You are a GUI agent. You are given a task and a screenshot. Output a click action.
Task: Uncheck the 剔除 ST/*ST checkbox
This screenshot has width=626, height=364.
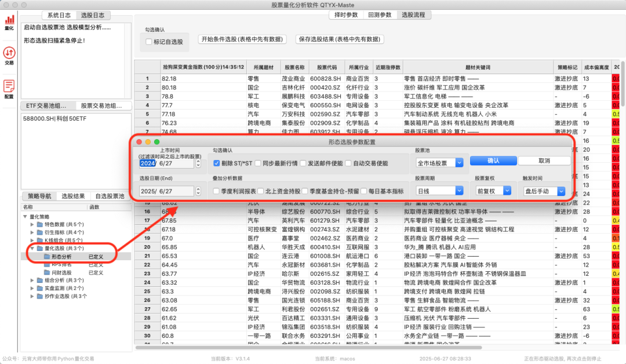click(x=216, y=163)
